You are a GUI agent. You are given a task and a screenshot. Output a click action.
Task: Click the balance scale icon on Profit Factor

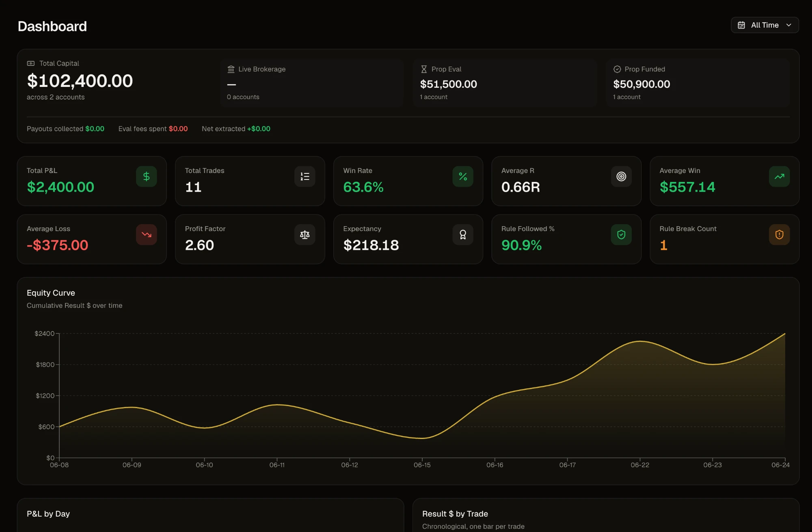[305, 235]
